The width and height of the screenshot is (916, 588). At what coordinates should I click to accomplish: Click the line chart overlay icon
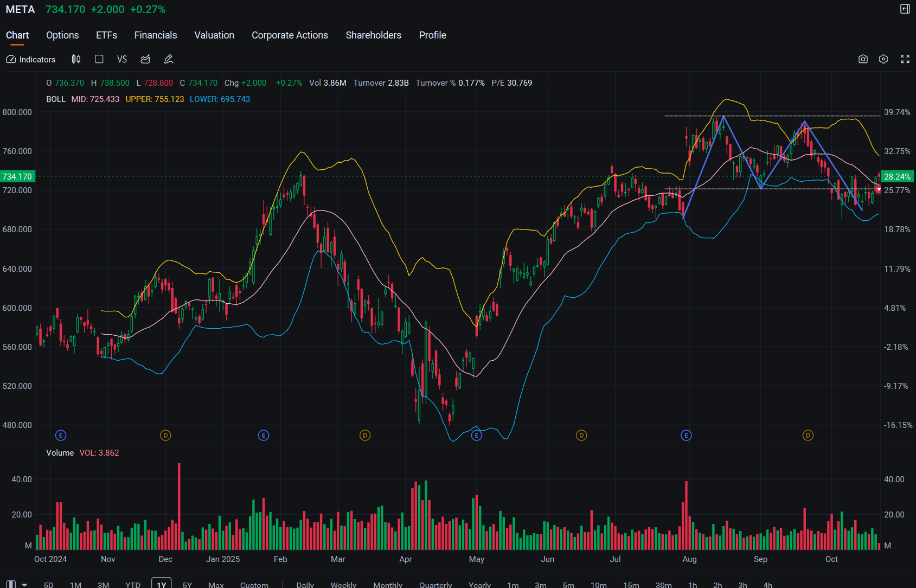tap(145, 59)
